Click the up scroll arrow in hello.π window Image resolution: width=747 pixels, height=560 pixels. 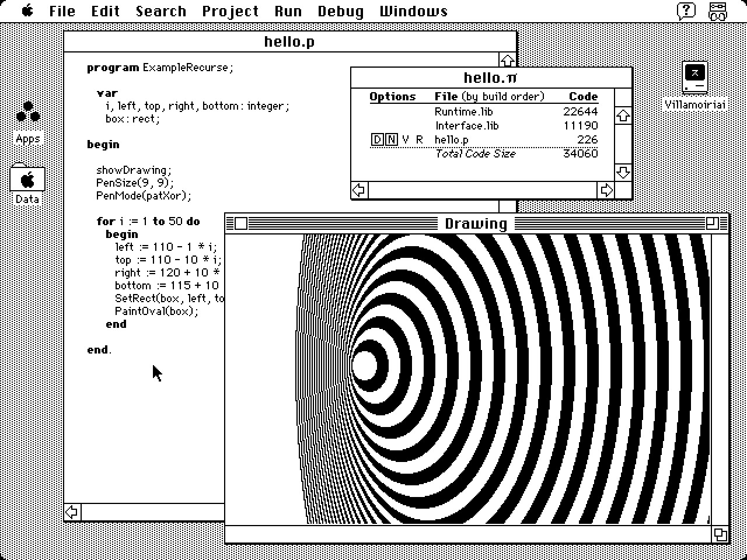point(623,115)
